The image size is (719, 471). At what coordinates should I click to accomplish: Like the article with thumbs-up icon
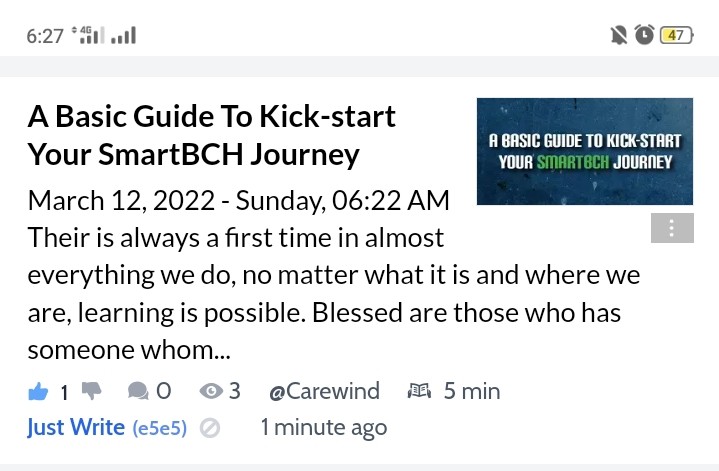click(38, 391)
